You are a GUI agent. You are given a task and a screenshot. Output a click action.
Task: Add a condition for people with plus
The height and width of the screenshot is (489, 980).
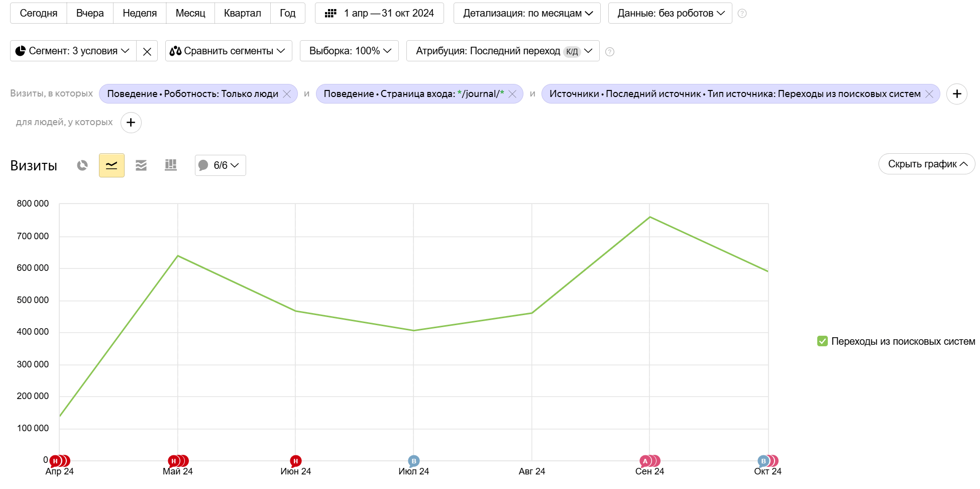(x=131, y=123)
